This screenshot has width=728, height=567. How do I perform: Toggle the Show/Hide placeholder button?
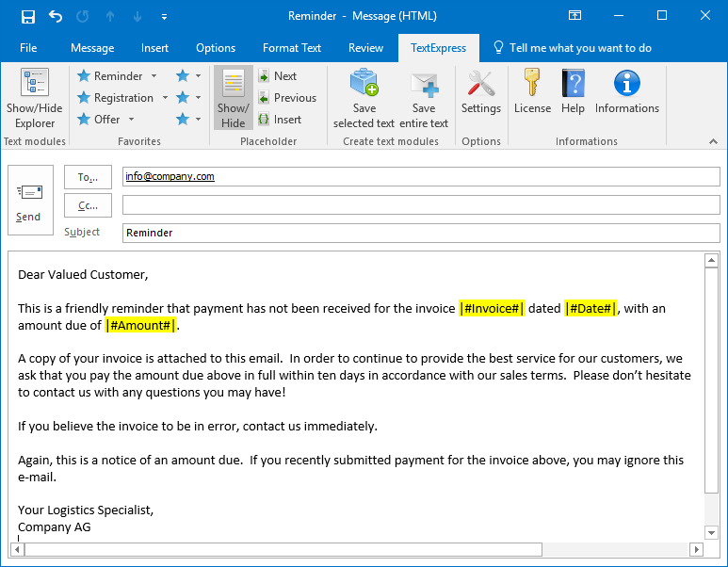coord(233,98)
